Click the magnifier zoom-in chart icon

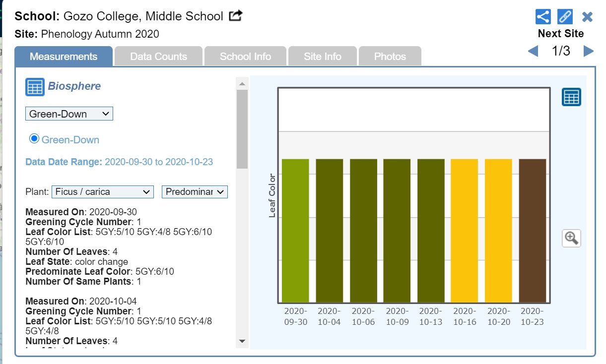click(571, 238)
